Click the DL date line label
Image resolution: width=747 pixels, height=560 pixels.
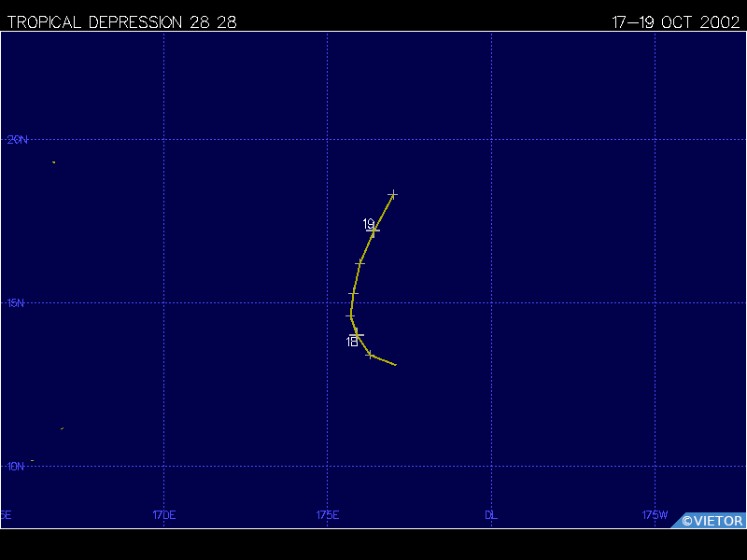pyautogui.click(x=491, y=515)
